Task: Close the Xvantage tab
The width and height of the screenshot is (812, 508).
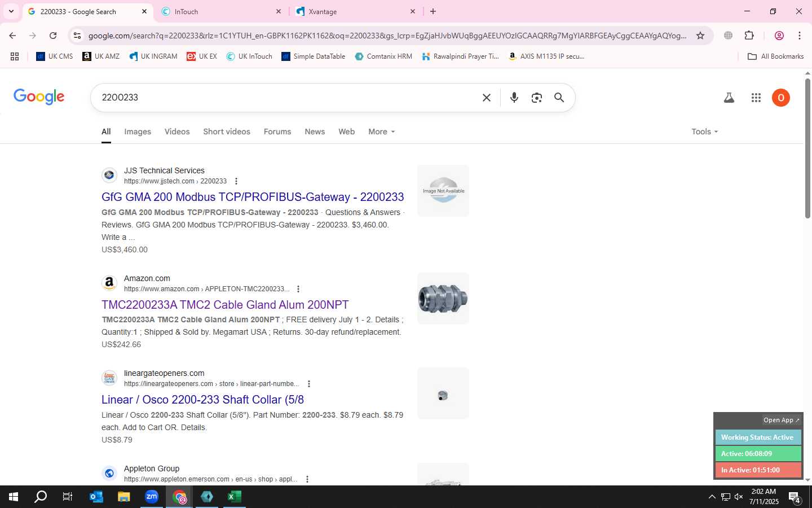Action: click(413, 11)
